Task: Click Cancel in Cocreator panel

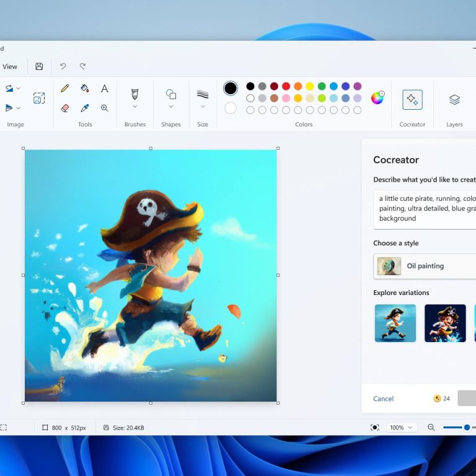Action: click(384, 399)
